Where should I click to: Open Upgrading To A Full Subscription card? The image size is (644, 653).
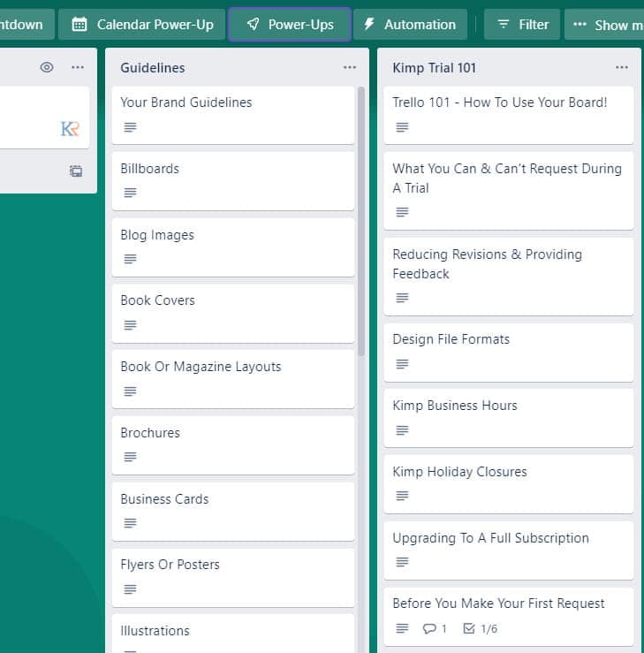click(x=509, y=551)
